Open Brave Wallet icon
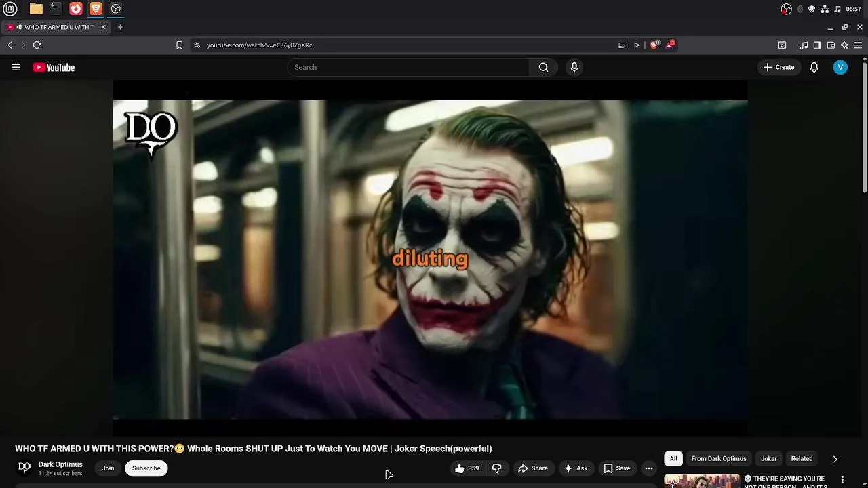 (831, 45)
